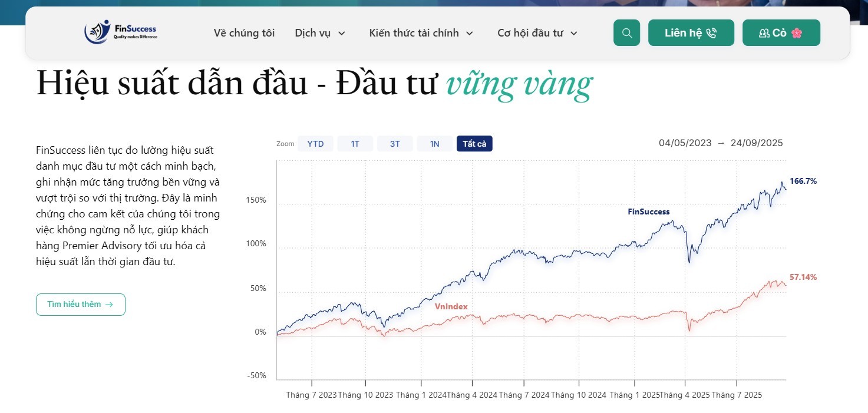Click the FinSuccess series label on chart
The height and width of the screenshot is (413, 868).
649,212
